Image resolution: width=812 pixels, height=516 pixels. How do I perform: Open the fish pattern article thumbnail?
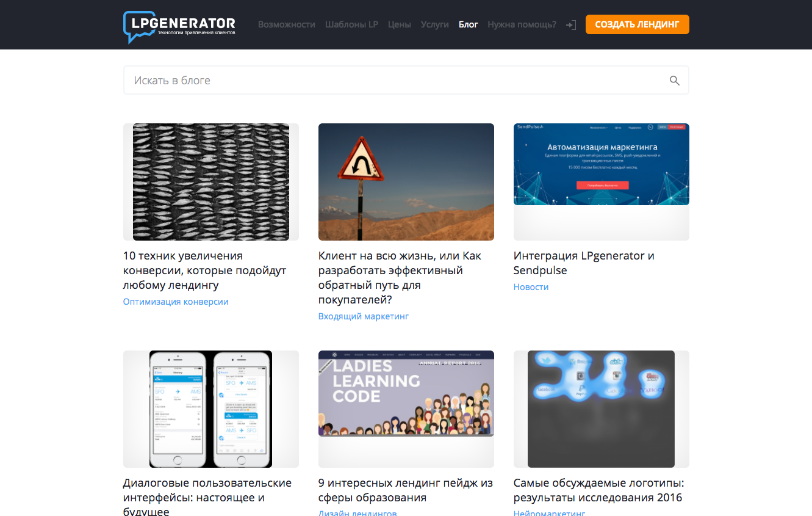211,182
